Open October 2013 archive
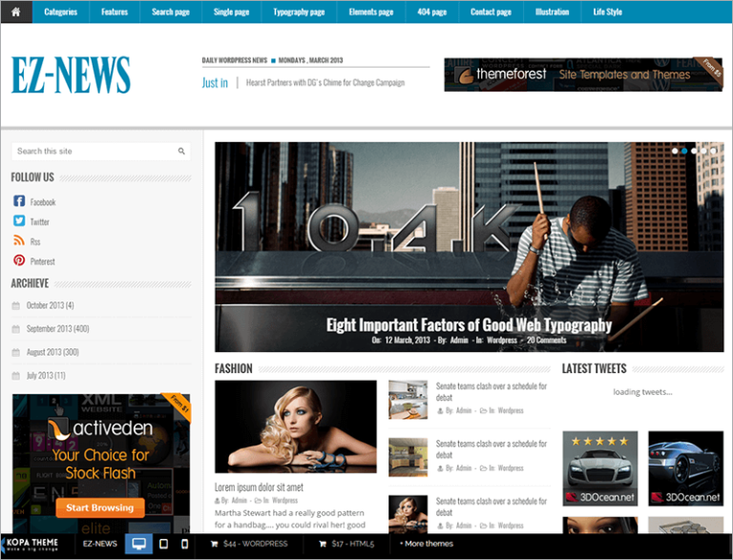This screenshot has height=560, width=733. tap(50, 305)
